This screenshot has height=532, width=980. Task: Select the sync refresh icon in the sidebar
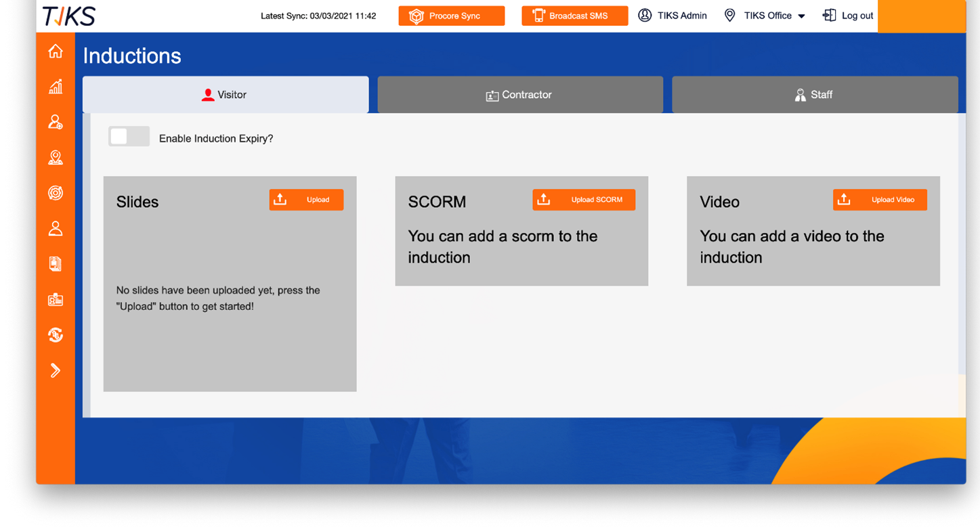[56, 334]
